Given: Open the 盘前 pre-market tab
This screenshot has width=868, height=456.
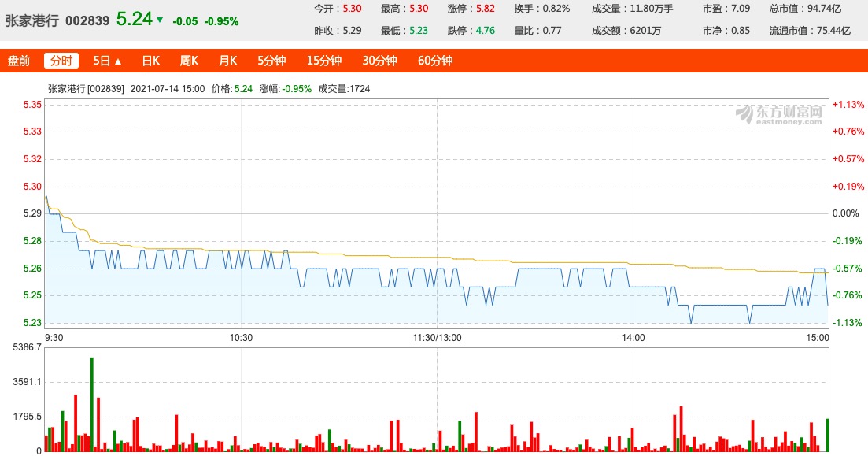Looking at the screenshot, I should point(19,61).
